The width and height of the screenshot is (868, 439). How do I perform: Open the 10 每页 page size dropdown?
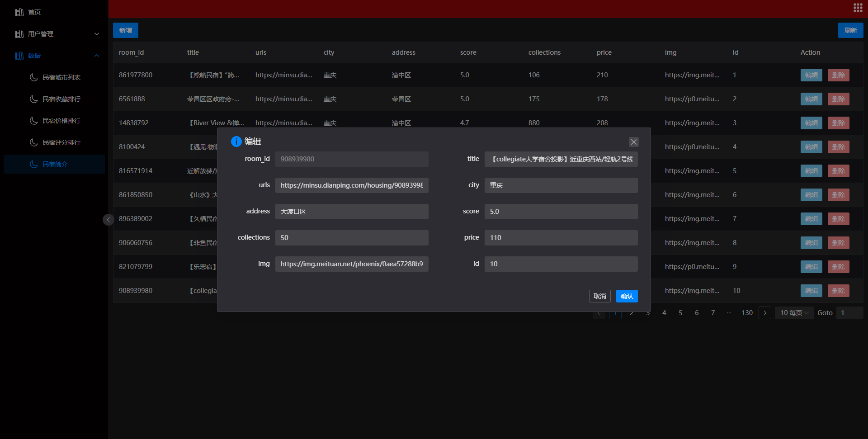click(x=794, y=312)
